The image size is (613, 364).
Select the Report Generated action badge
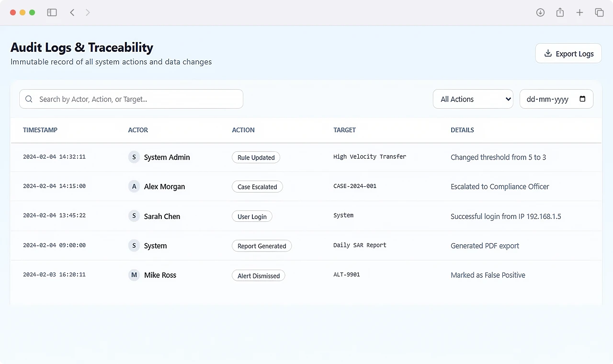[261, 246]
